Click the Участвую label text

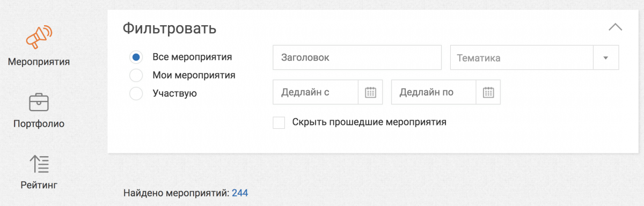click(174, 93)
